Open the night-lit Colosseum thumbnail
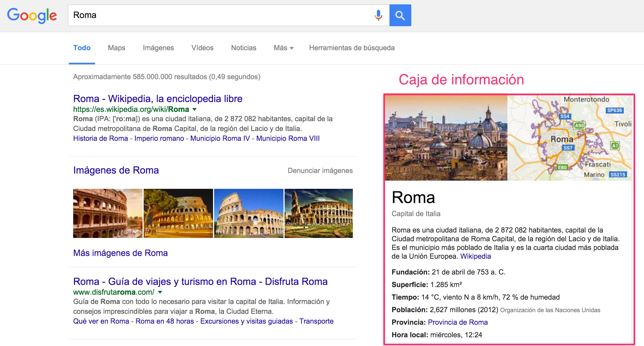 pyautogui.click(x=178, y=213)
